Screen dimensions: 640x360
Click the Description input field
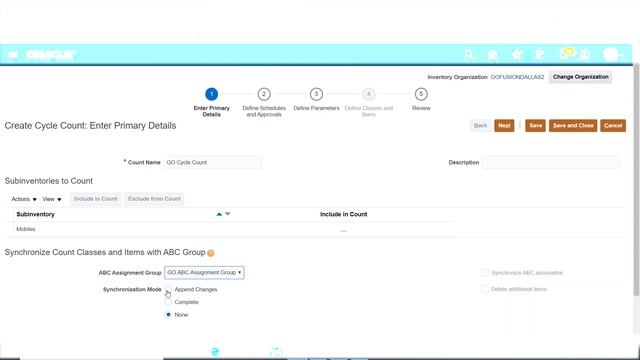pos(551,162)
